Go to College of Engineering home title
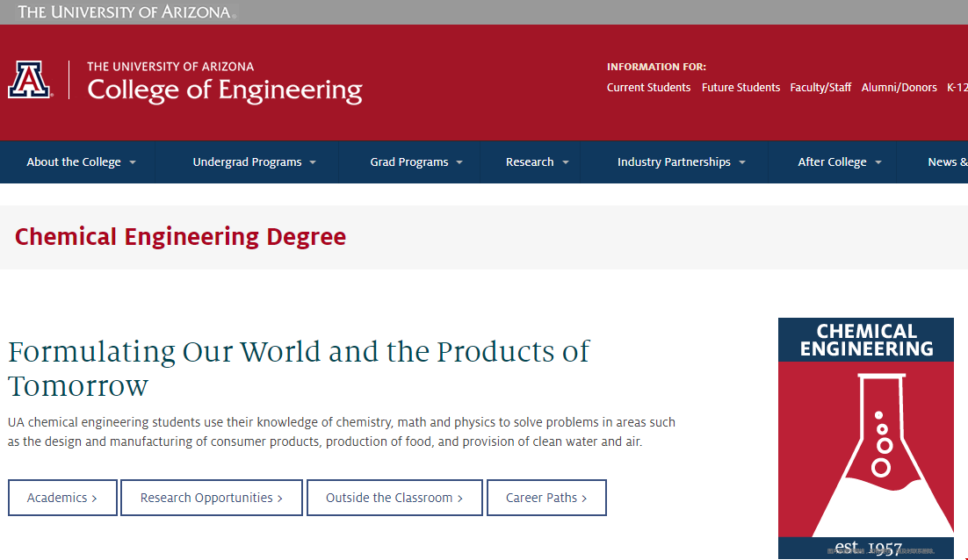 point(225,90)
